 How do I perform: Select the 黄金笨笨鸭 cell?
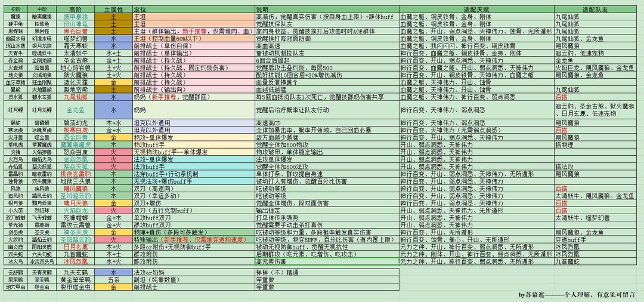(x=75, y=280)
